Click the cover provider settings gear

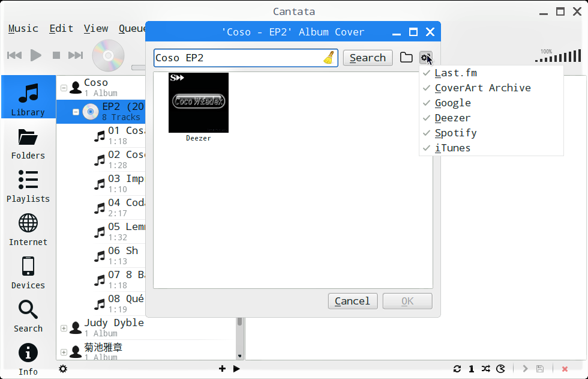coord(425,58)
